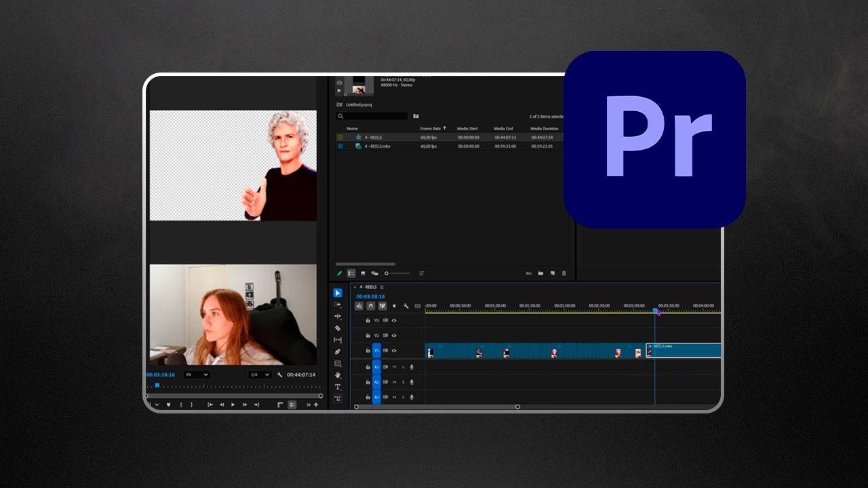Toggle visibility eye of track V3
868x488 pixels.
(394, 320)
